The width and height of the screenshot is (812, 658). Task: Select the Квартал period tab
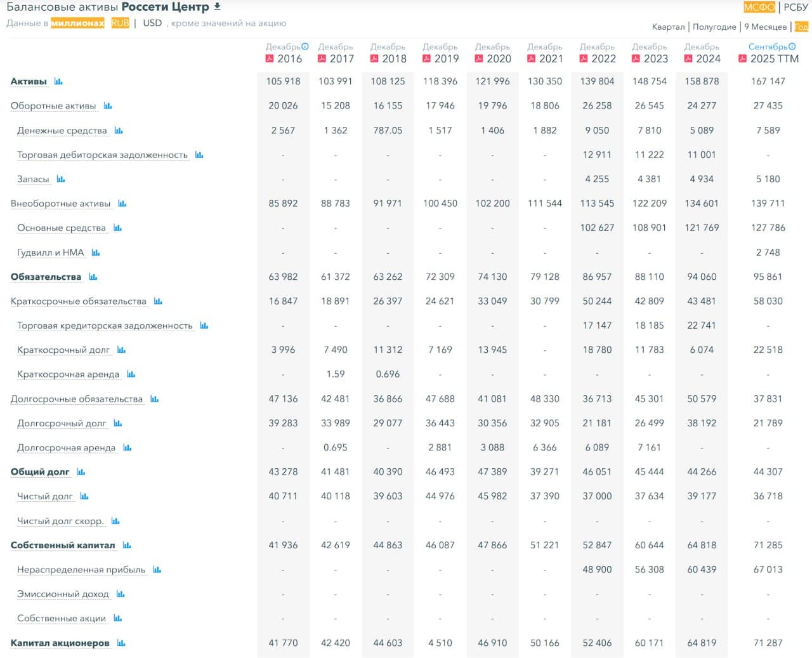(x=668, y=27)
